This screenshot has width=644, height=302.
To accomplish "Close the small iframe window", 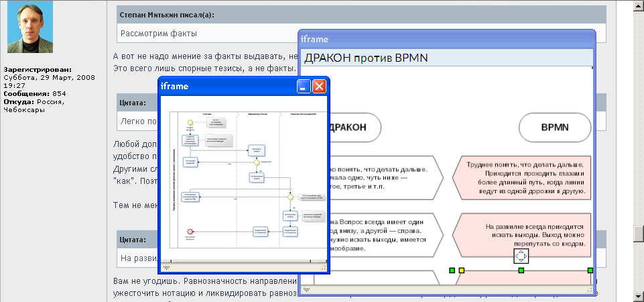I will 319,86.
